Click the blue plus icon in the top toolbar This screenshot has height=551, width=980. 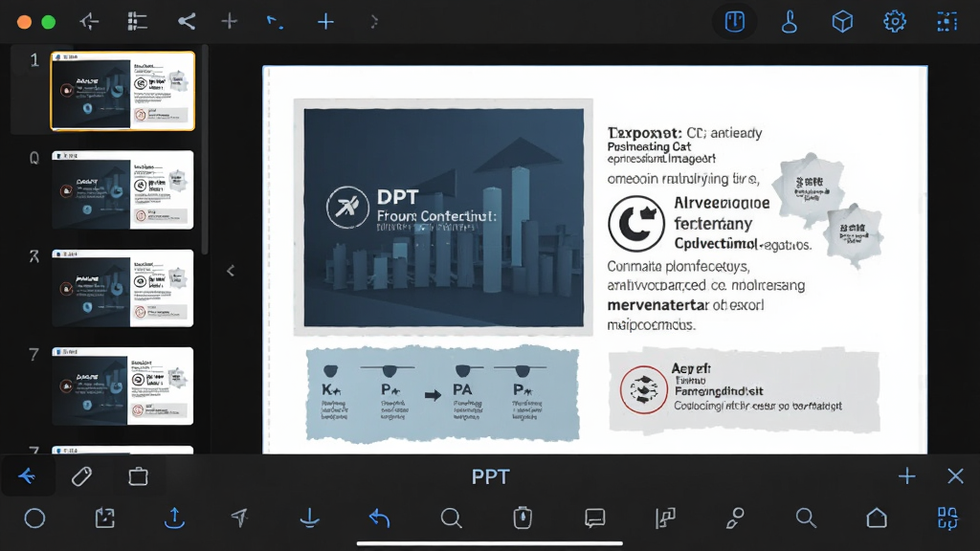point(325,23)
